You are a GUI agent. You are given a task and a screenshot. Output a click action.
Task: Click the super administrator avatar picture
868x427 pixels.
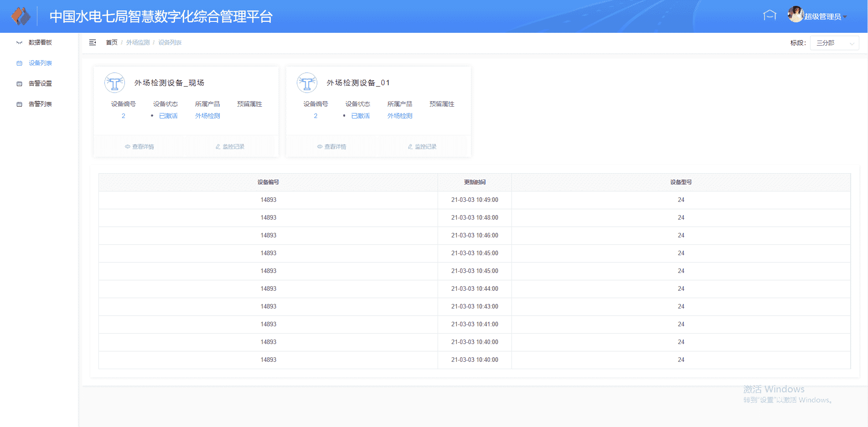pos(795,15)
